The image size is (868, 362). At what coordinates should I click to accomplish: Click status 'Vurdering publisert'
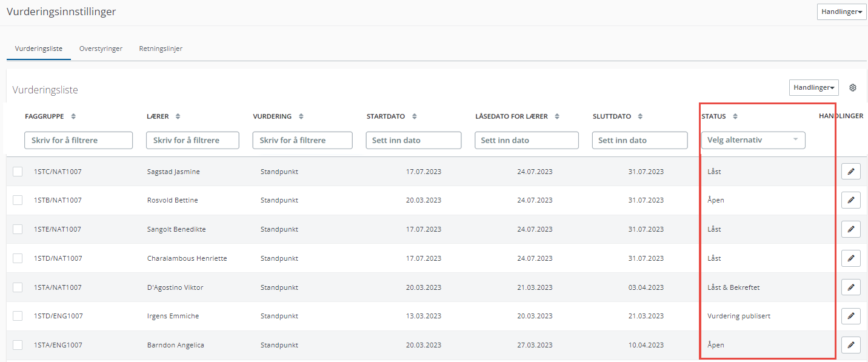739,316
